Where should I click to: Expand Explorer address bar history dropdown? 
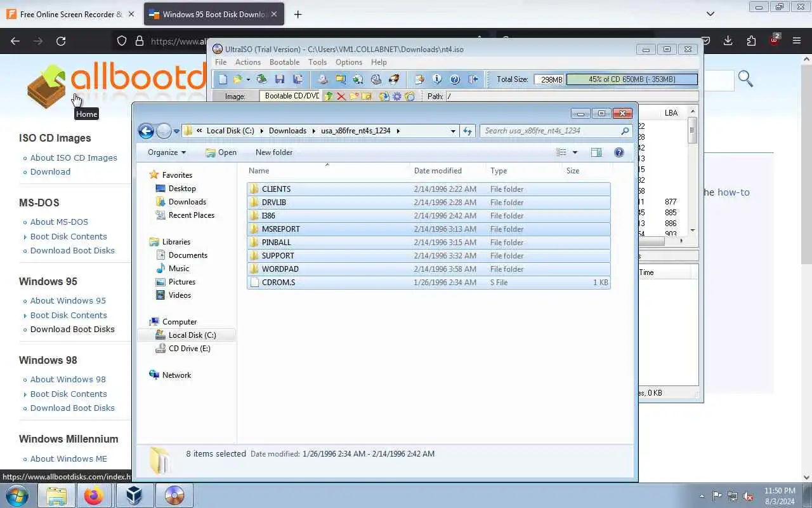(x=453, y=131)
